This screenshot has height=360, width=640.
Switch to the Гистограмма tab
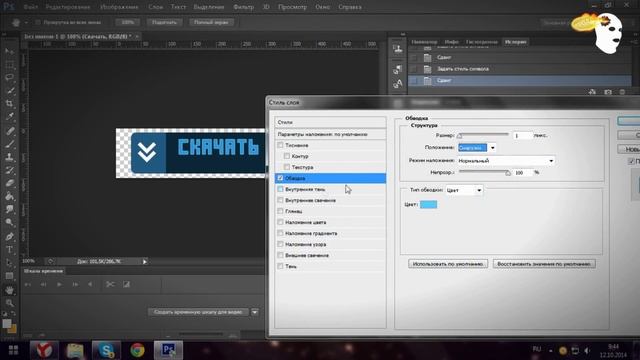coord(481,42)
